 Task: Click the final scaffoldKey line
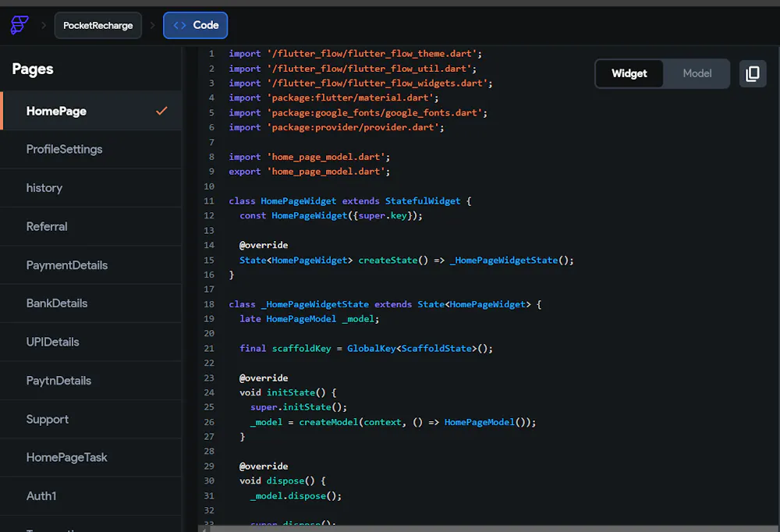(366, 349)
